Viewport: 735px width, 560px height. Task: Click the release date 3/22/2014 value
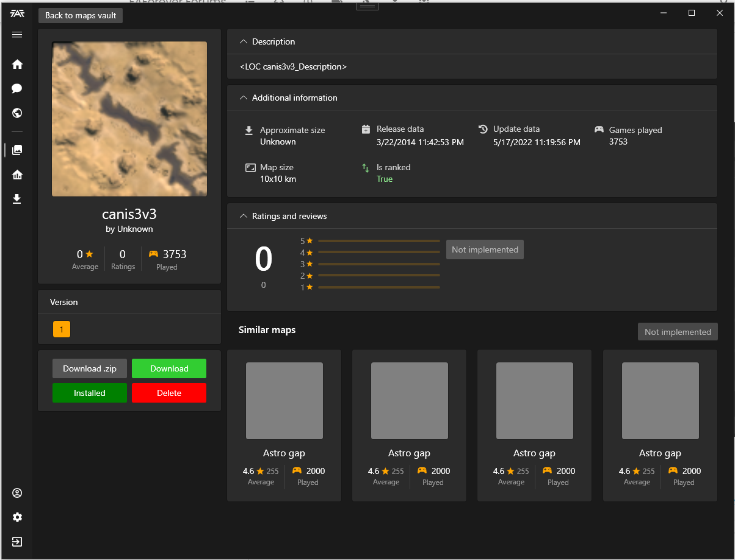(x=420, y=142)
